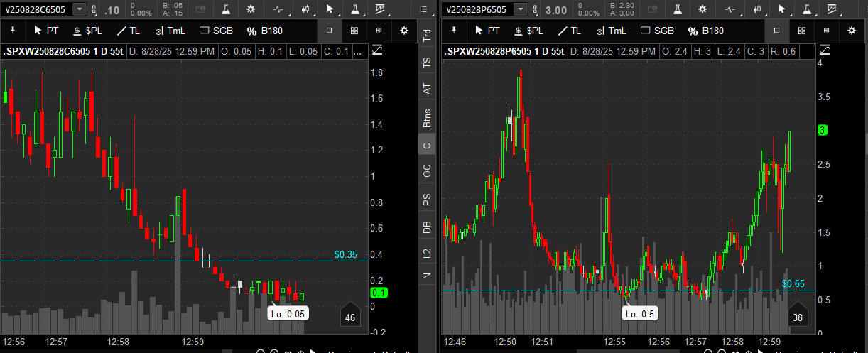Image resolution: width=868 pixels, height=353 pixels.
Task: Toggle the pin icon on left drawing toolbar
Action: coord(13,31)
